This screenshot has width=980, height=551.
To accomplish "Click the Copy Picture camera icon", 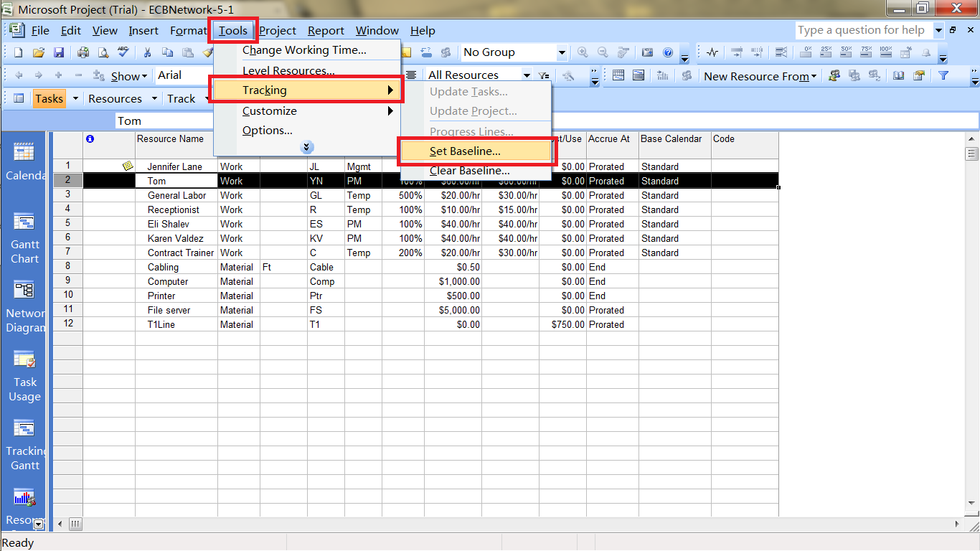I will (x=647, y=52).
